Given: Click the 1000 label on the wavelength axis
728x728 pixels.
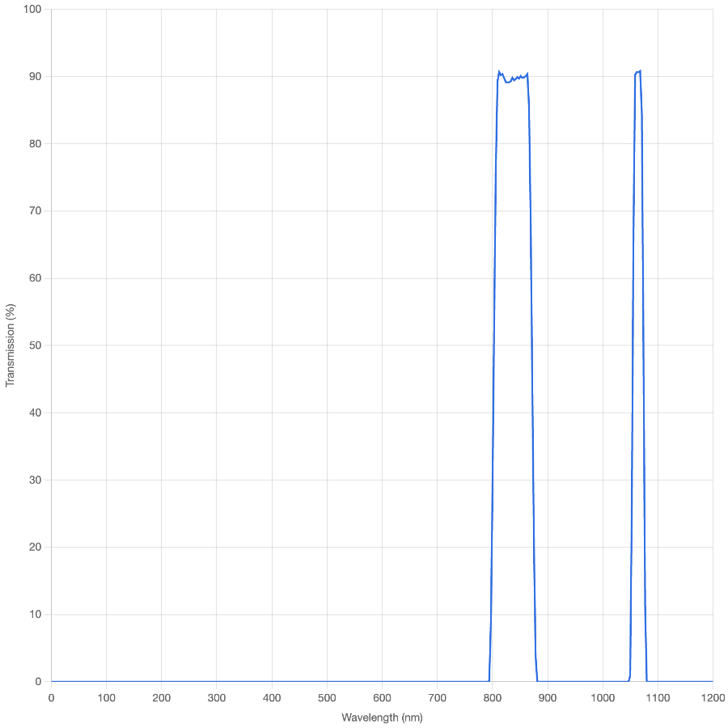Looking at the screenshot, I should click(603, 696).
